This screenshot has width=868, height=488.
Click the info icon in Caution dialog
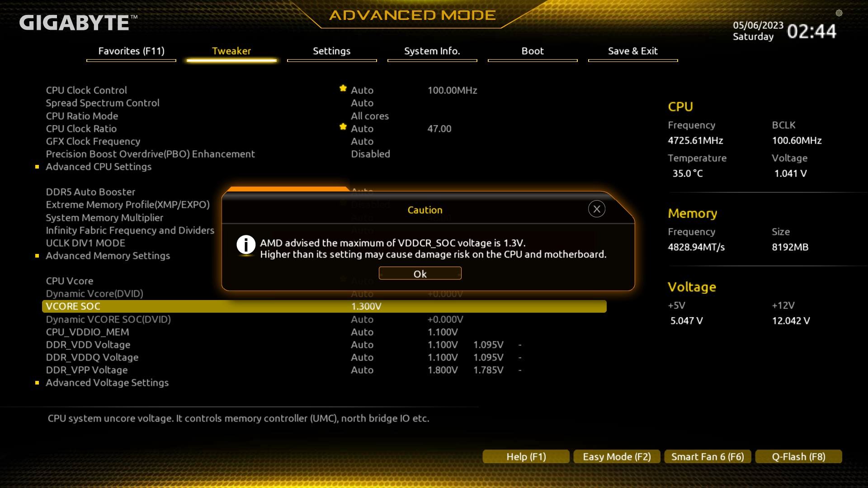tap(246, 245)
